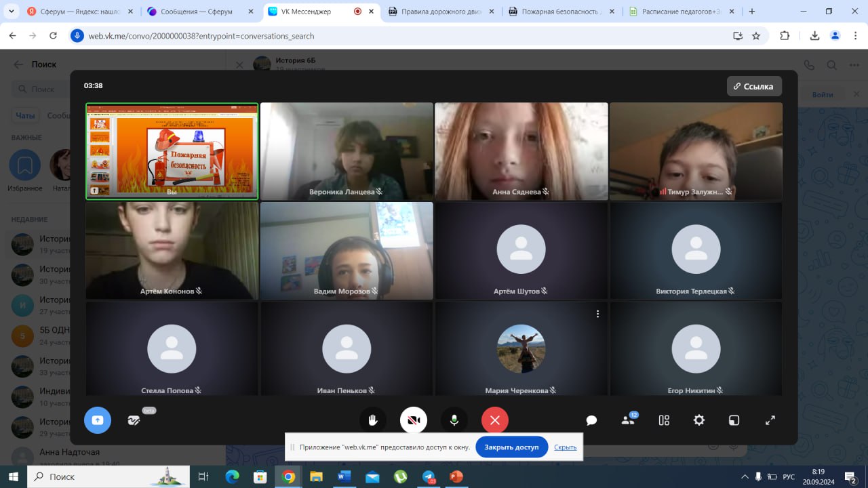Click the Войти button
The width and height of the screenshot is (868, 488).
point(823,95)
